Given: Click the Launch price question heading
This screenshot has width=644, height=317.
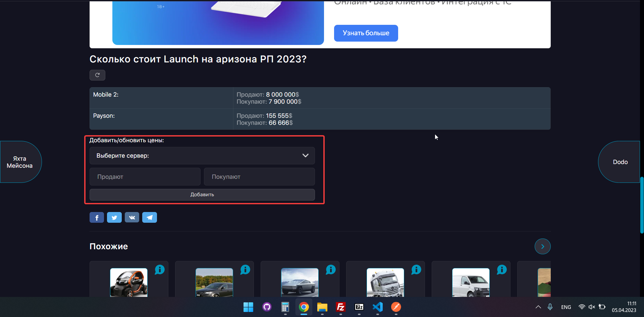Looking at the screenshot, I should (198, 59).
